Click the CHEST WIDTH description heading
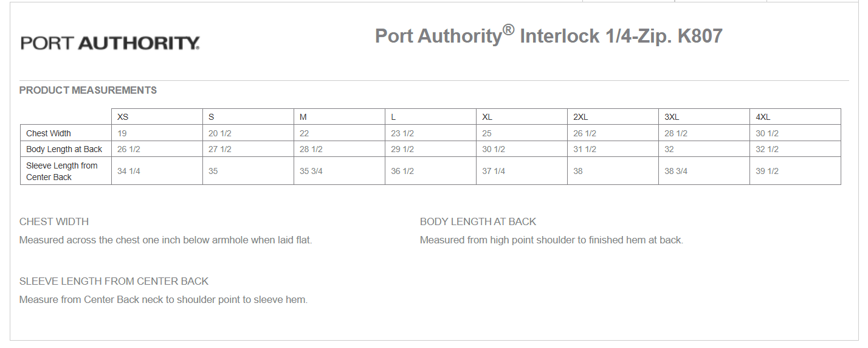 click(54, 221)
